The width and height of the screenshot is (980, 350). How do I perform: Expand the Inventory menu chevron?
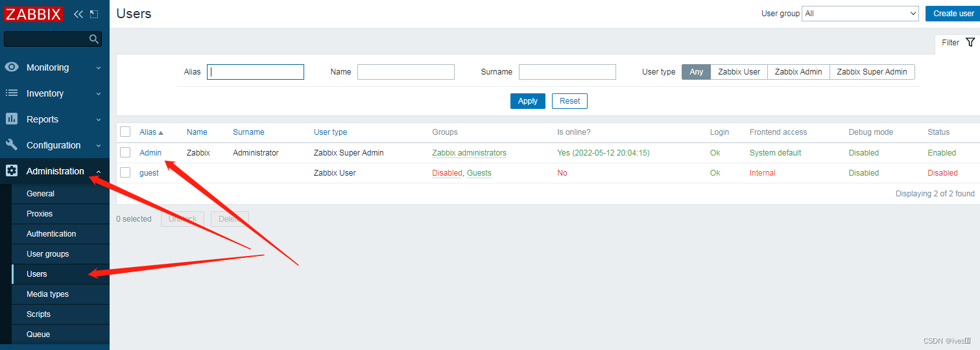(99, 93)
